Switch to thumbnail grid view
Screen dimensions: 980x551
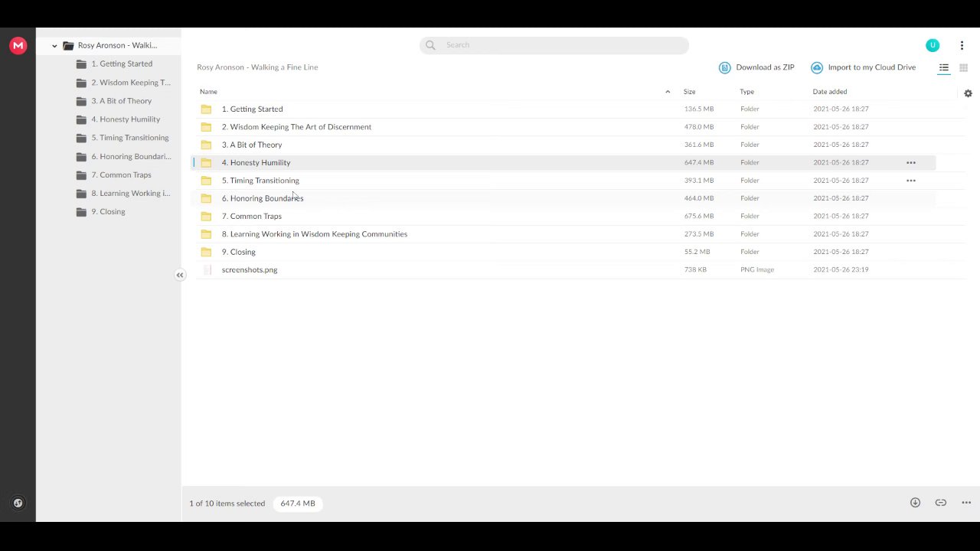point(964,67)
